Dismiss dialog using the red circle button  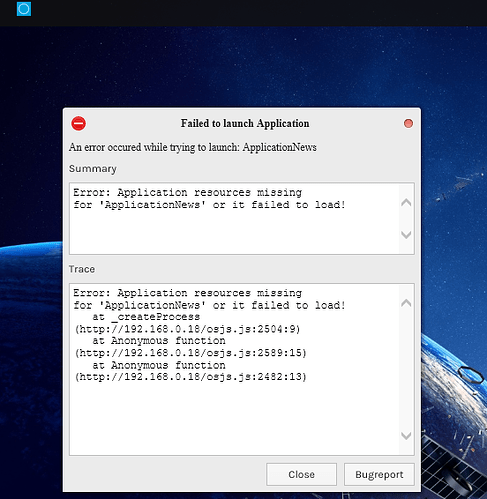pos(408,123)
